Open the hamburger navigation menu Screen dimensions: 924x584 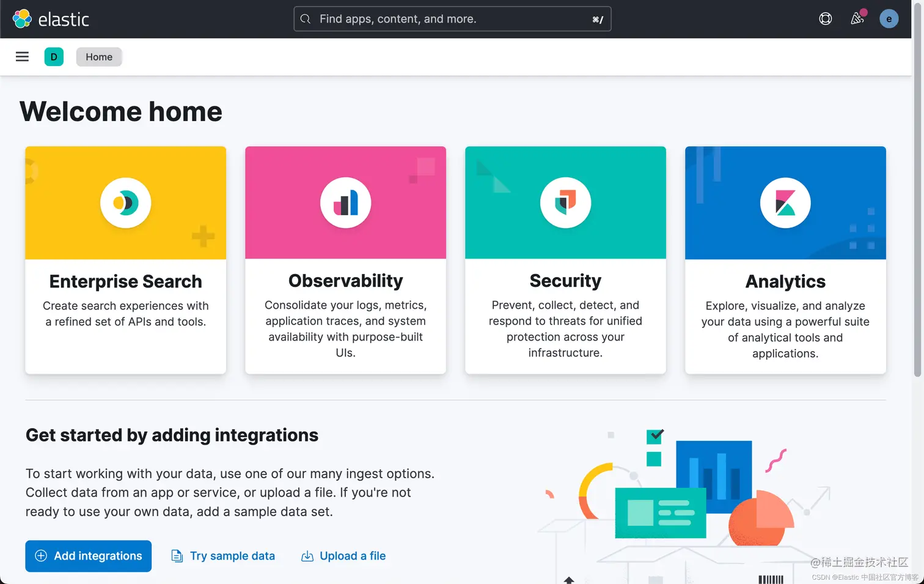point(22,57)
